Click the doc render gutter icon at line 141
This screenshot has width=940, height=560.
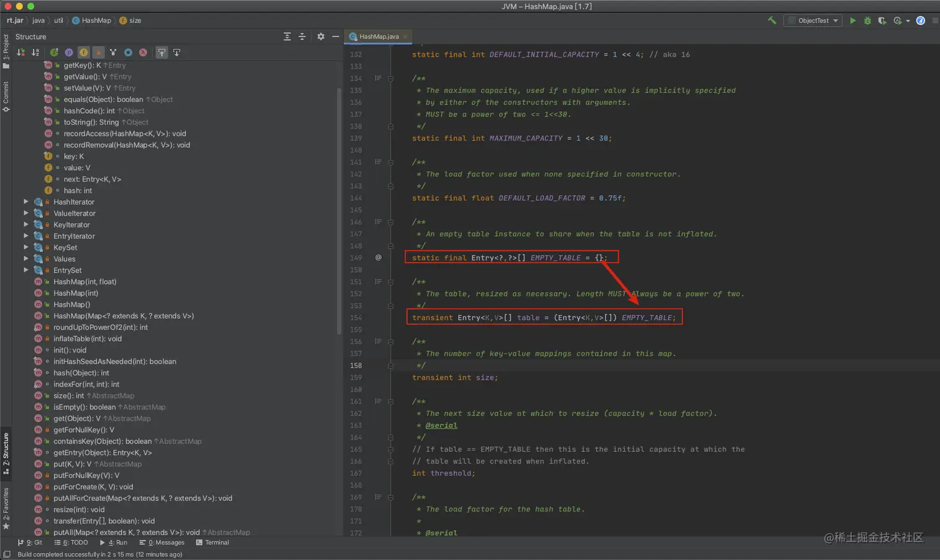click(x=378, y=162)
